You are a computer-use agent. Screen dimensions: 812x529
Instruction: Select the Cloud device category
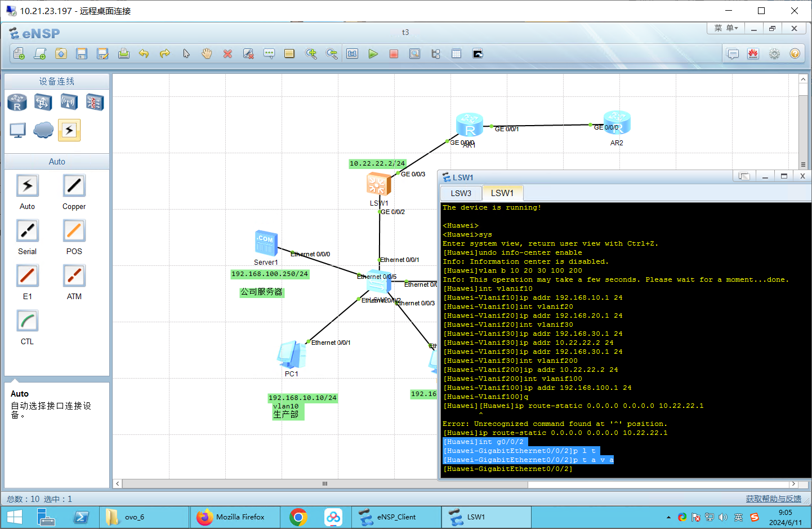click(43, 130)
